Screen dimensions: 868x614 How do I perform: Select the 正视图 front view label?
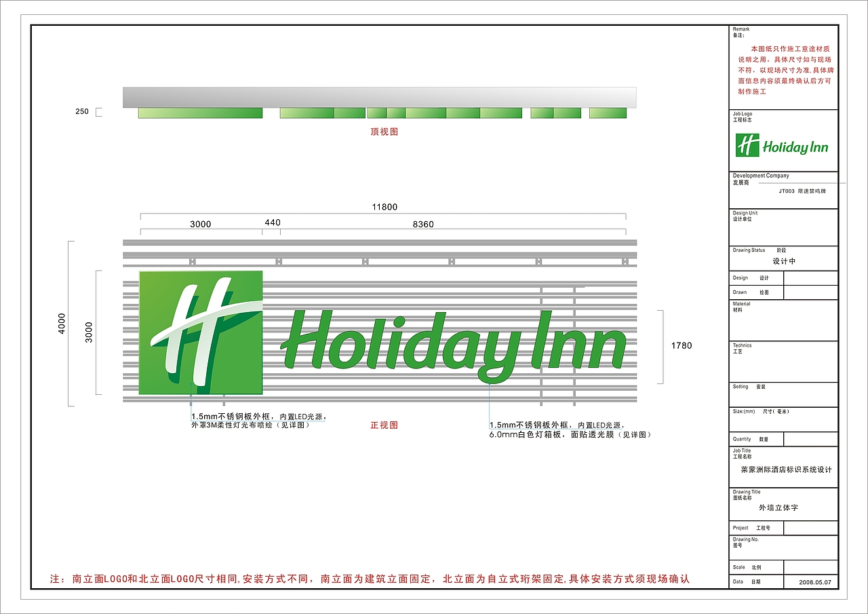(384, 425)
